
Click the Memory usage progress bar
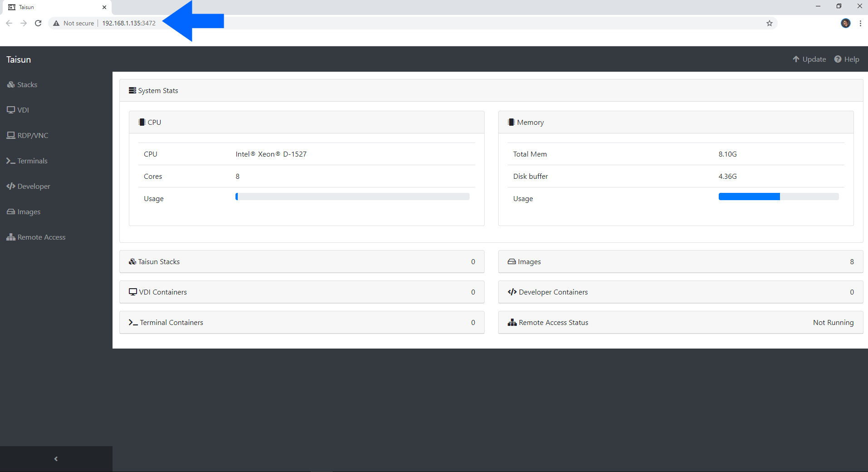[779, 197]
